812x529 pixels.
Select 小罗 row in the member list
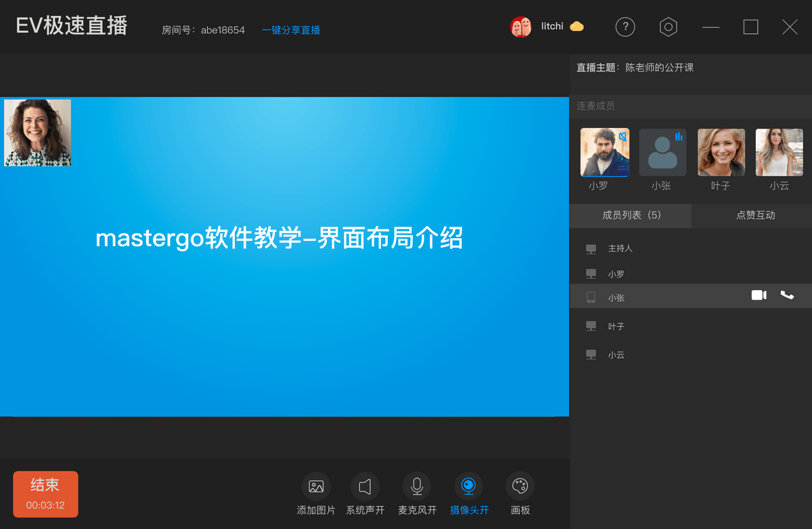point(691,274)
